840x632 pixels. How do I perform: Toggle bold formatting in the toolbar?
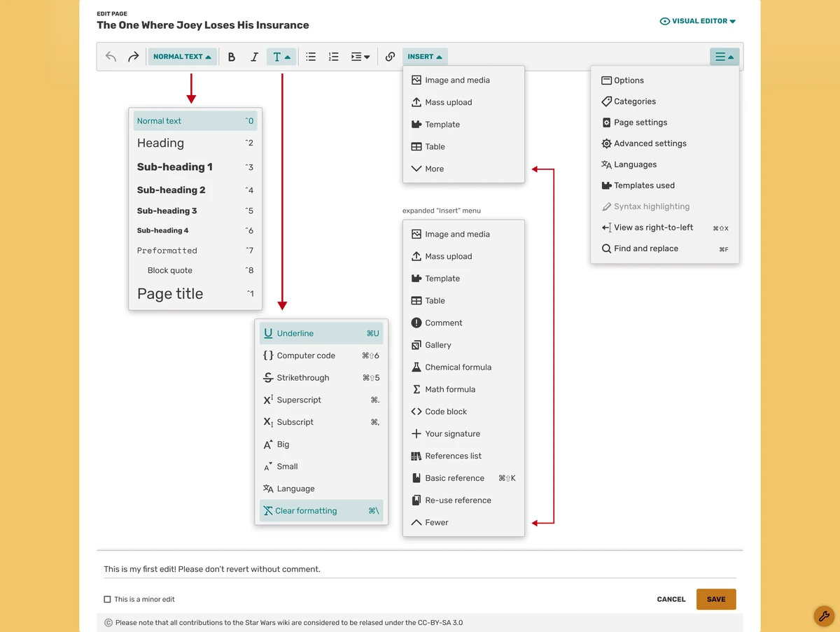pyautogui.click(x=232, y=57)
